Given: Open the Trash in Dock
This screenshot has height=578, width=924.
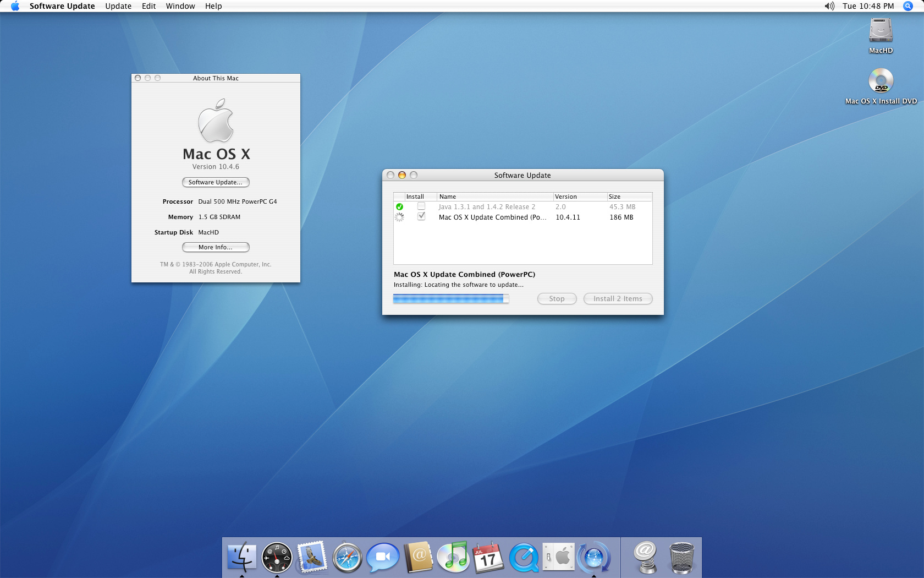Looking at the screenshot, I should coord(681,558).
